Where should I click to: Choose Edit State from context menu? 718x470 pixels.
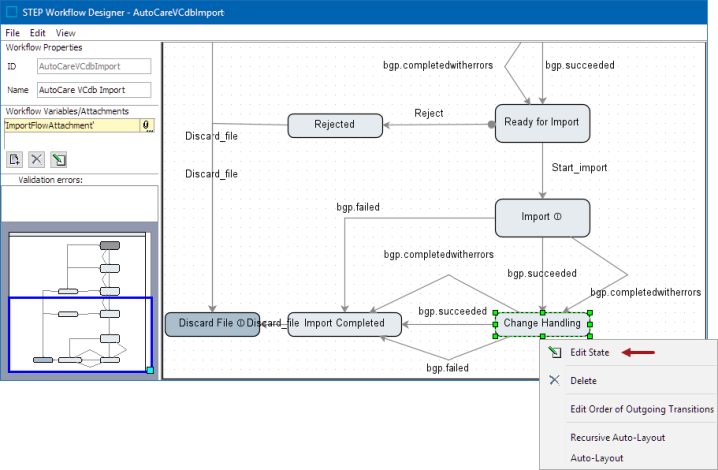click(589, 353)
